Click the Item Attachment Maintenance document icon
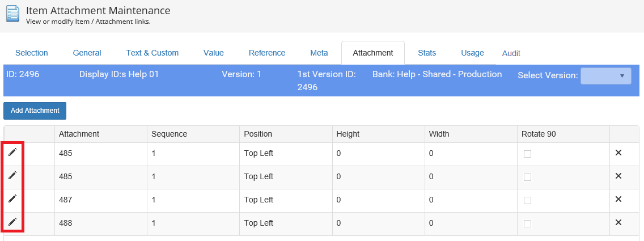Screen dimensions: 644x241 12,14
